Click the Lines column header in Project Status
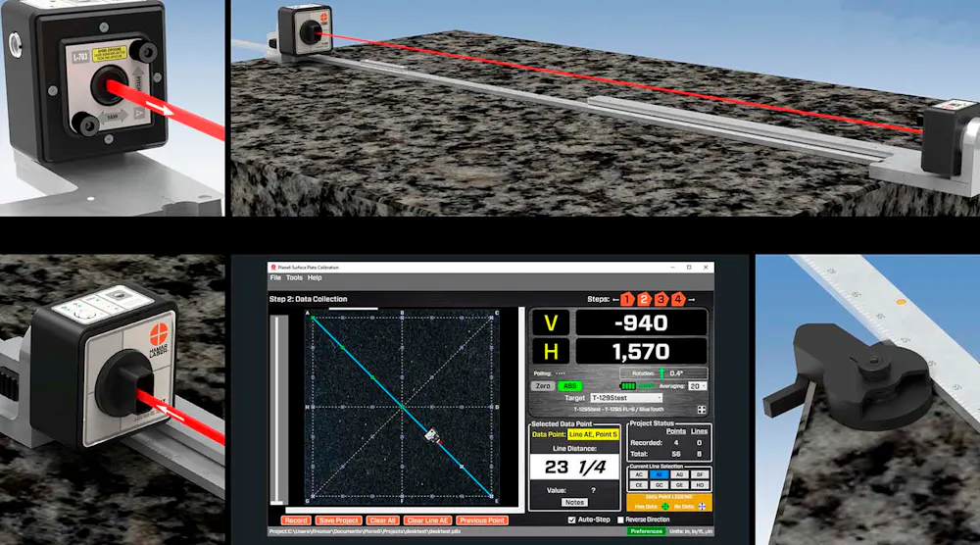 click(700, 431)
